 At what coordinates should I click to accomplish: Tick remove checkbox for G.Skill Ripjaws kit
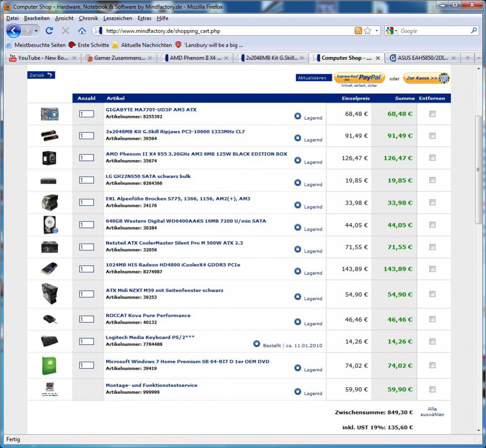pyautogui.click(x=432, y=136)
